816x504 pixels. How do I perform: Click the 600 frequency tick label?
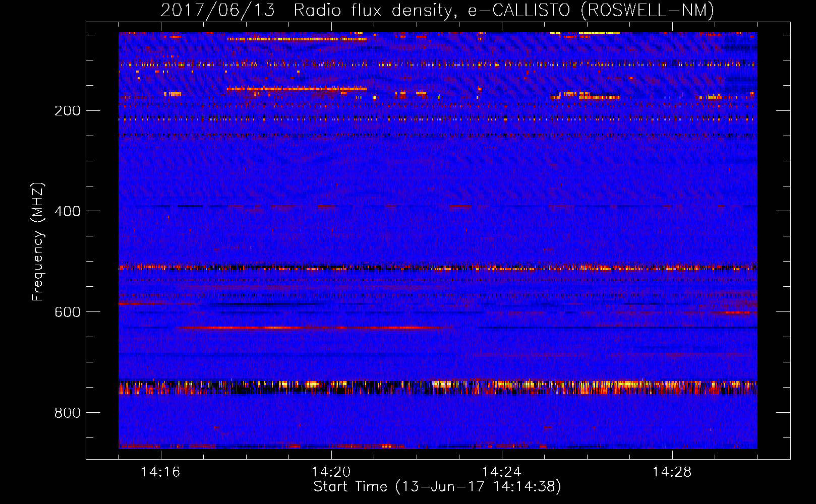pyautogui.click(x=68, y=312)
